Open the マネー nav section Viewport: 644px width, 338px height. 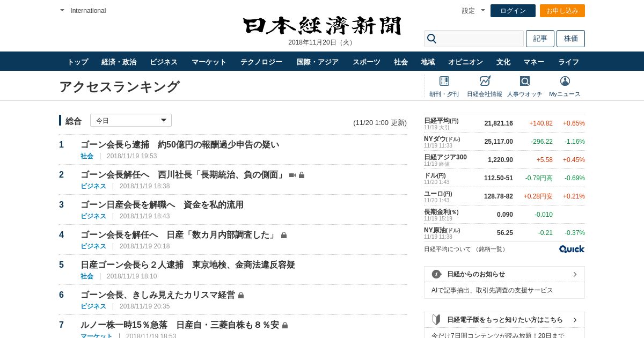tap(533, 62)
